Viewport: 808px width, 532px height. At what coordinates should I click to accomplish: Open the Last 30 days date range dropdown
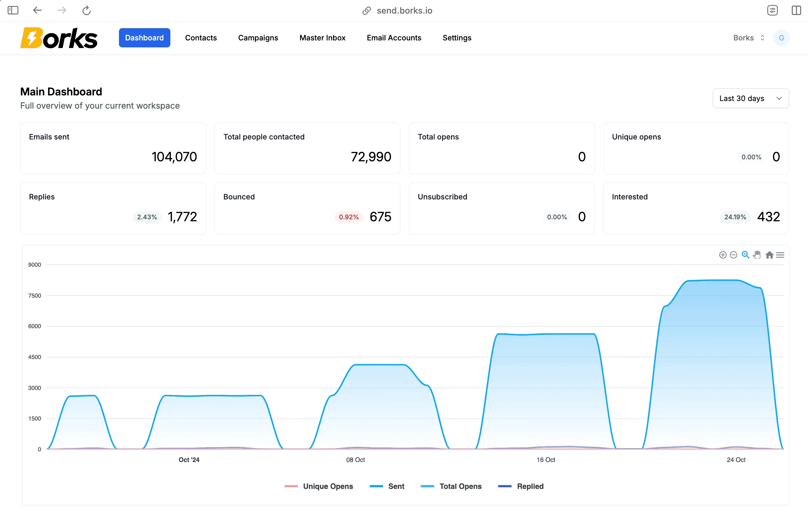[x=751, y=98]
